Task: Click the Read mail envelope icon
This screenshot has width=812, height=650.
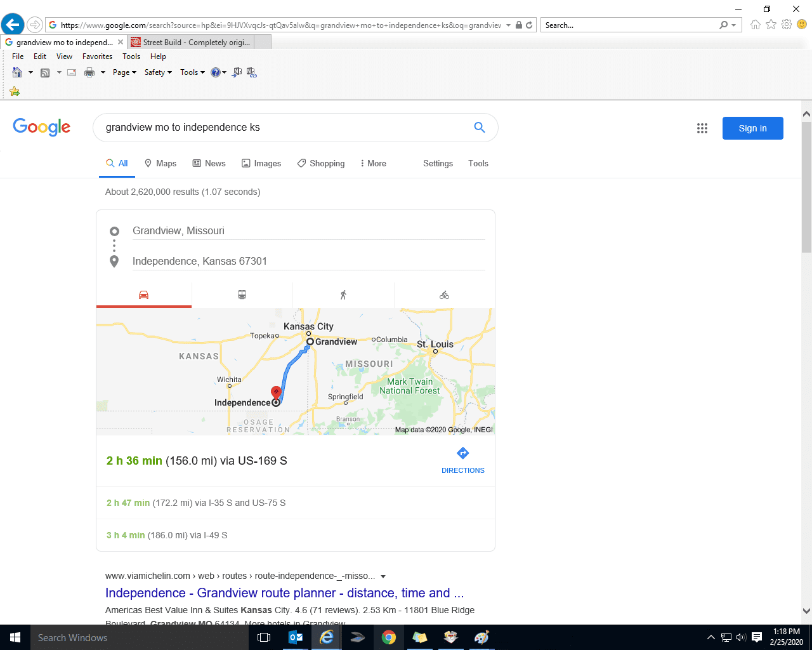Action: pyautogui.click(x=72, y=72)
